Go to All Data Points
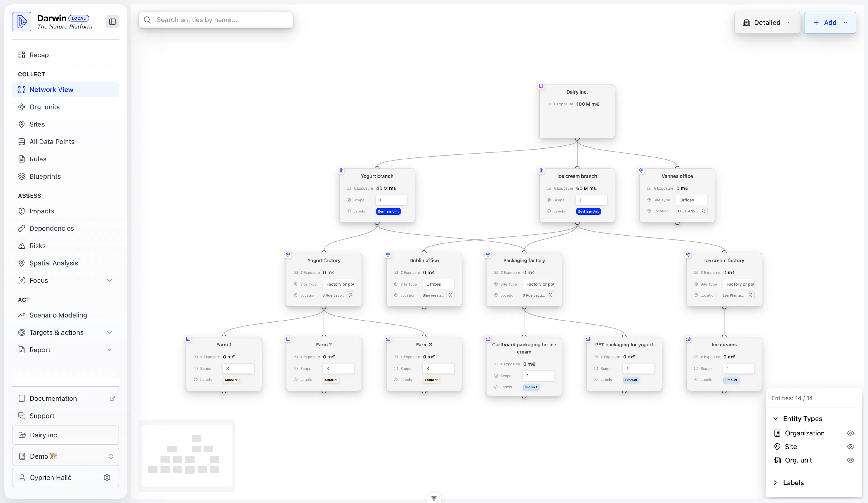The width and height of the screenshot is (868, 503). (52, 141)
